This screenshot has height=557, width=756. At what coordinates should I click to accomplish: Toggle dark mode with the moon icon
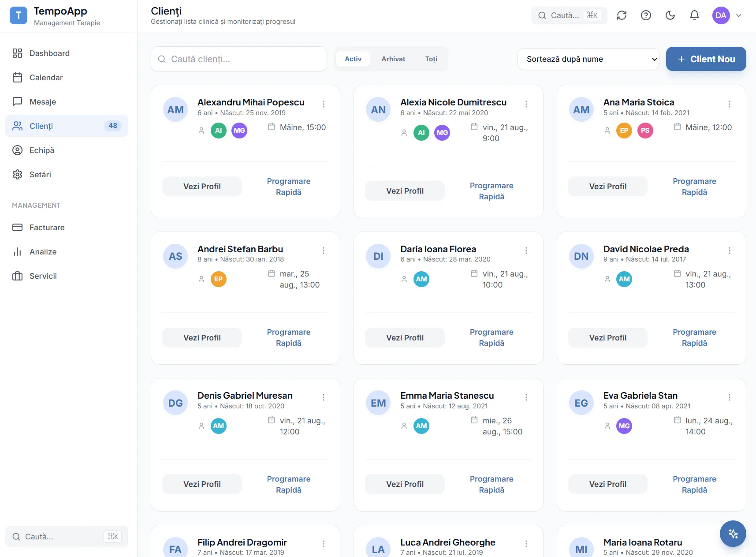click(x=670, y=15)
